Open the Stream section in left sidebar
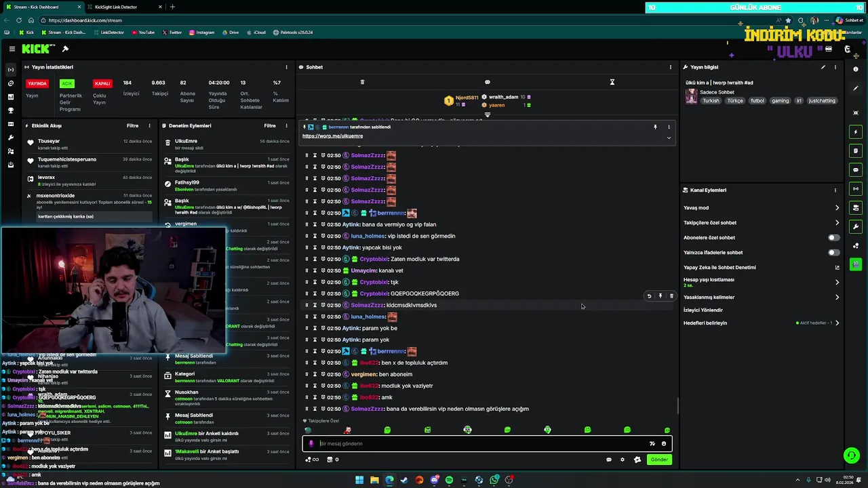Image resolution: width=868 pixels, height=488 pixels. click(10, 70)
